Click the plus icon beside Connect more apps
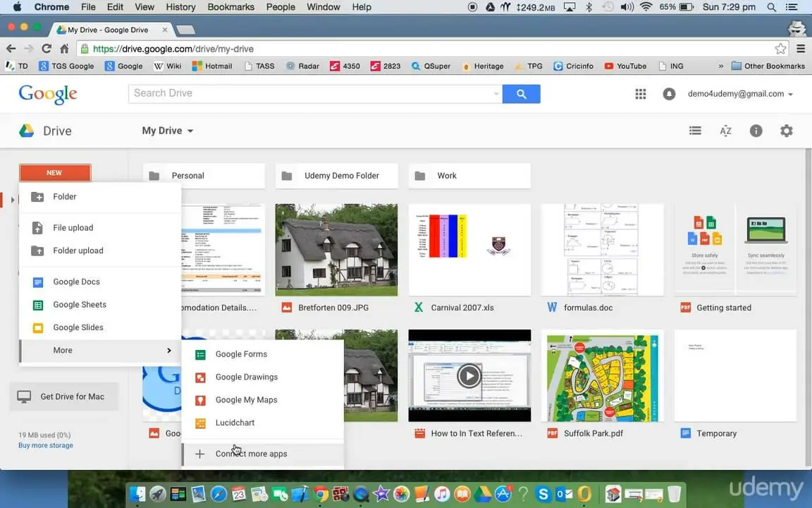Image resolution: width=812 pixels, height=508 pixels. pos(200,454)
